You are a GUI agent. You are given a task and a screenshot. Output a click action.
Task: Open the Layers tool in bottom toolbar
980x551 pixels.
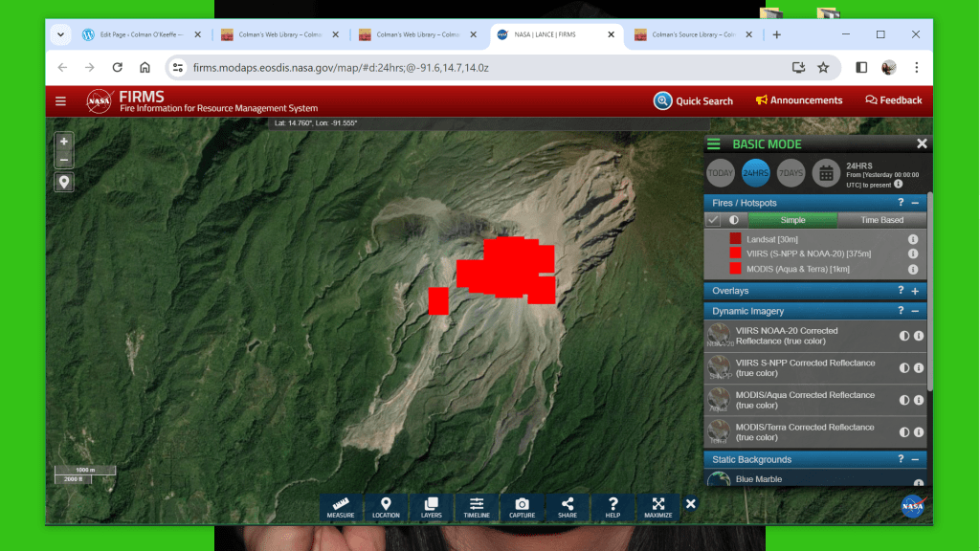432,507
